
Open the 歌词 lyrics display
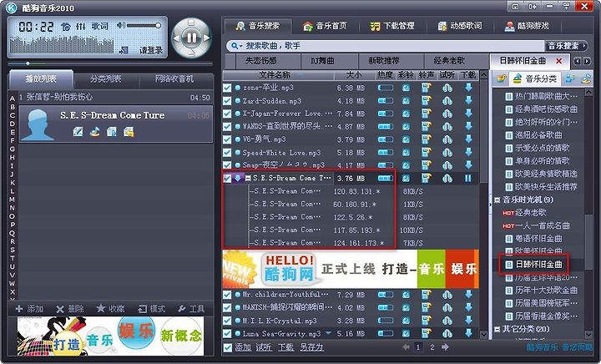click(99, 26)
